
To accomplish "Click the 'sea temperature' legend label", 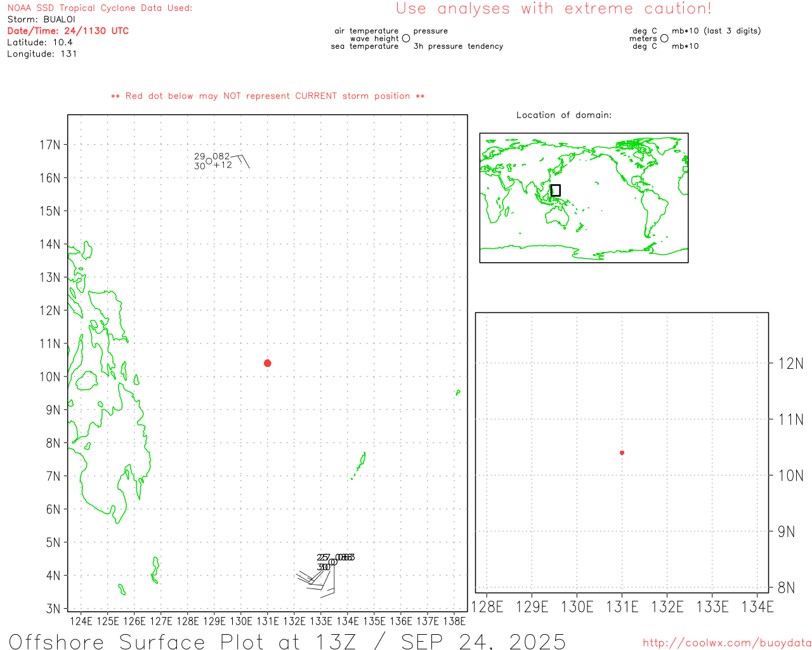I will pos(365,46).
